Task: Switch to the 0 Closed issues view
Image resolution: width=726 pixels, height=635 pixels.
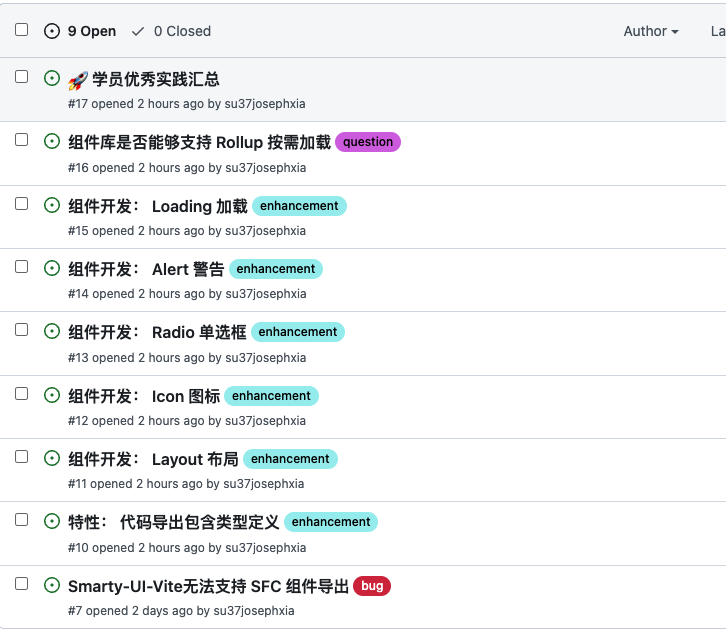Action: point(171,31)
